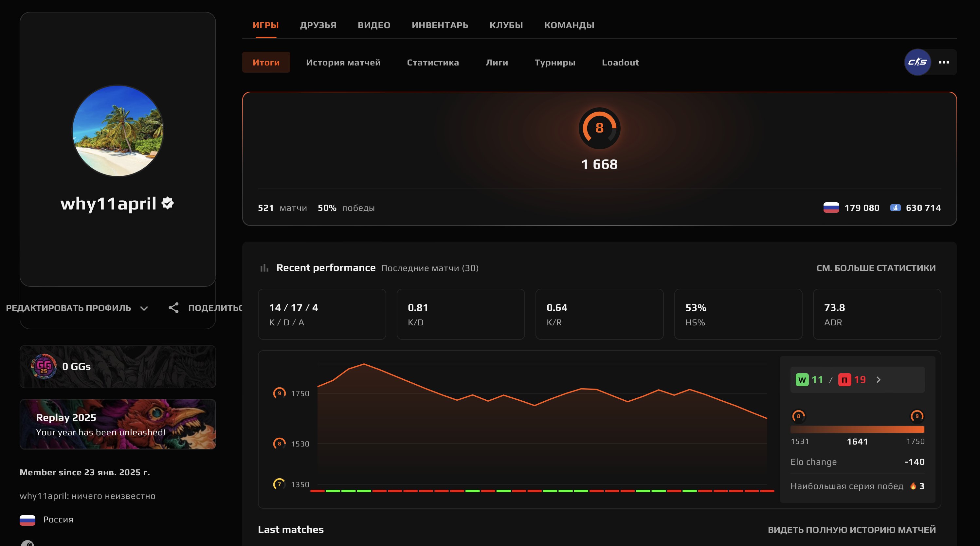Click the GG 25 badge icon
This screenshot has width=980, height=546.
point(44,366)
